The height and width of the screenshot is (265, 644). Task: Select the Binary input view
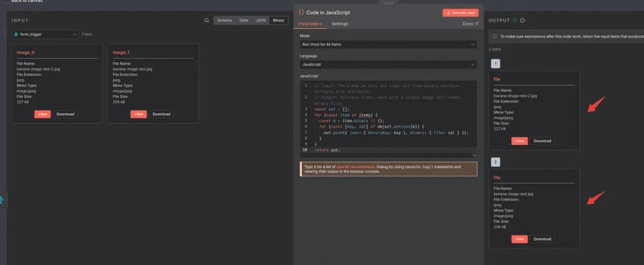(x=279, y=20)
